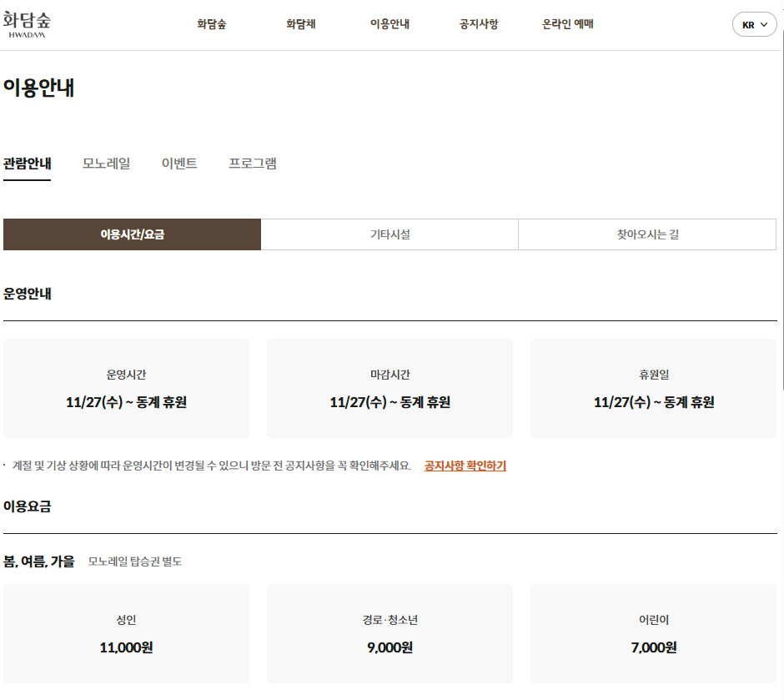
Task: Select the 기타시설 section button
Action: pos(389,234)
